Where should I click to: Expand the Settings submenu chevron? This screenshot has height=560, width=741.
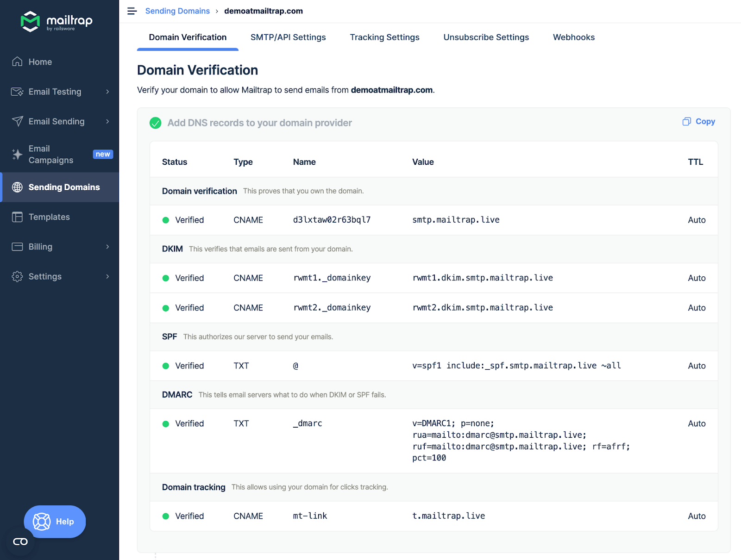pyautogui.click(x=107, y=276)
